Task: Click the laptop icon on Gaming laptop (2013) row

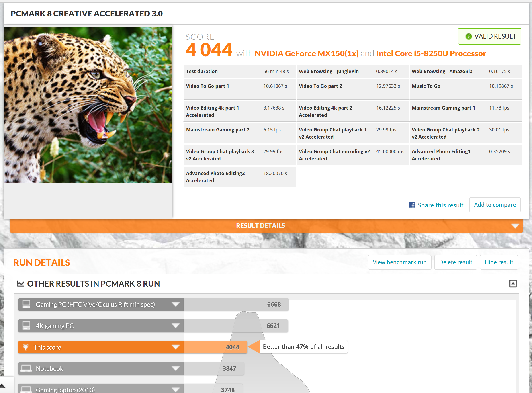Action: 26,389
